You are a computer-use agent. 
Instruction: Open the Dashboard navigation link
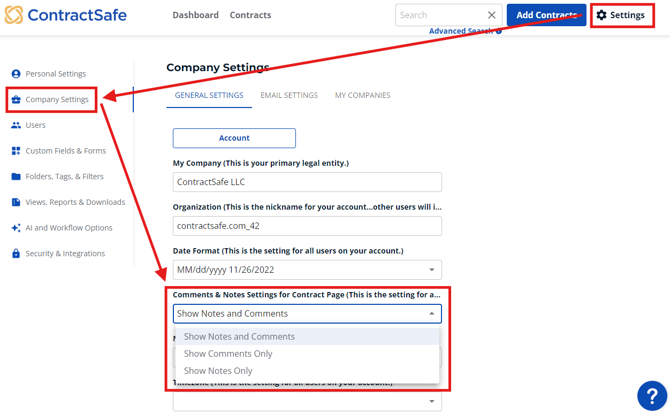195,15
